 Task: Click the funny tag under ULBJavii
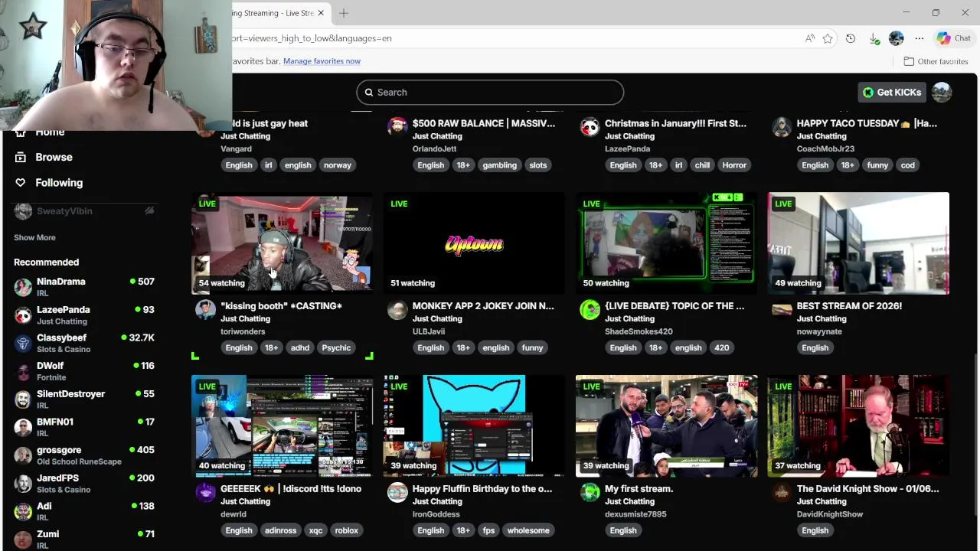532,347
